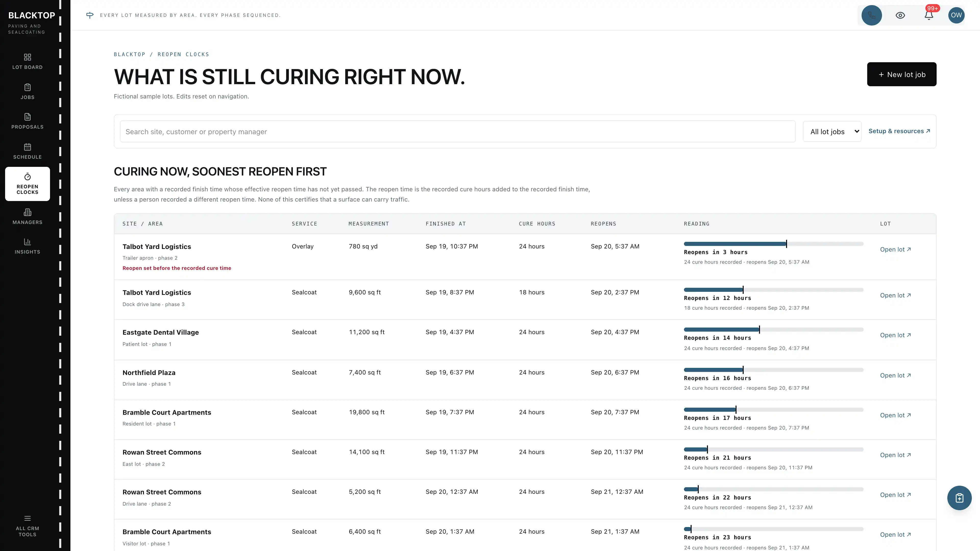This screenshot has height=551, width=980.
Task: Toggle the eye visibility icon in header
Action: pos(900,15)
